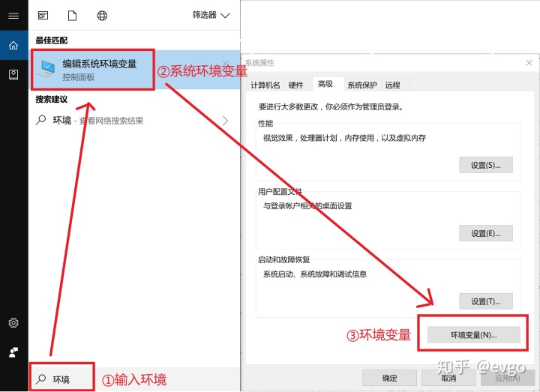The width and height of the screenshot is (540, 392).
Task: Confirm with the 确定 button
Action: [x=389, y=379]
